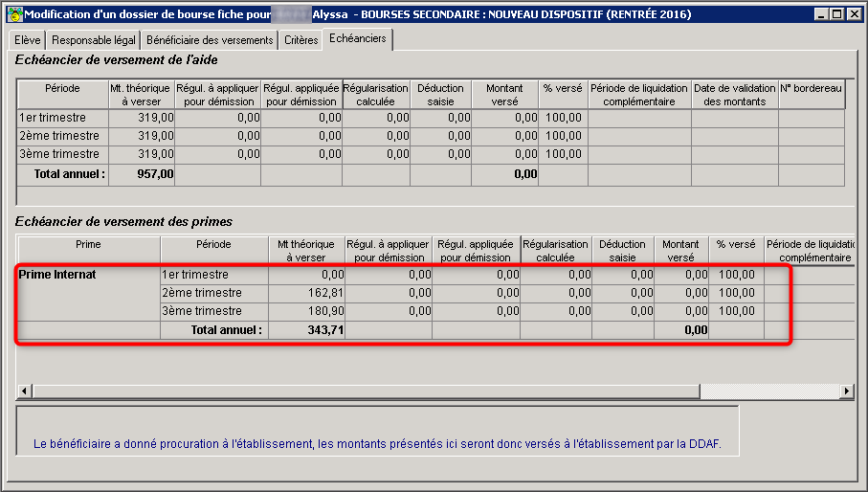The image size is (868, 492).
Task: Click '% versé' header in primes table
Action: click(x=736, y=250)
